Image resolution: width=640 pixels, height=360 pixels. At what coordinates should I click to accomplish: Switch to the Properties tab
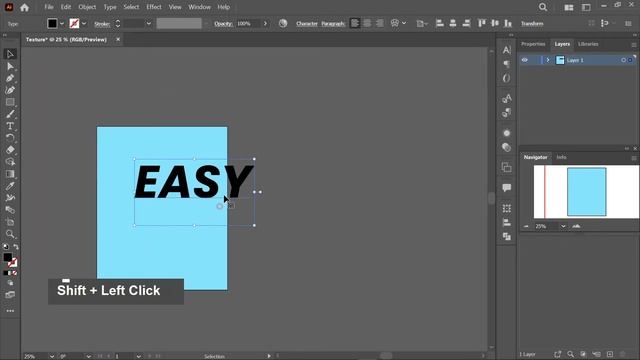tap(533, 44)
